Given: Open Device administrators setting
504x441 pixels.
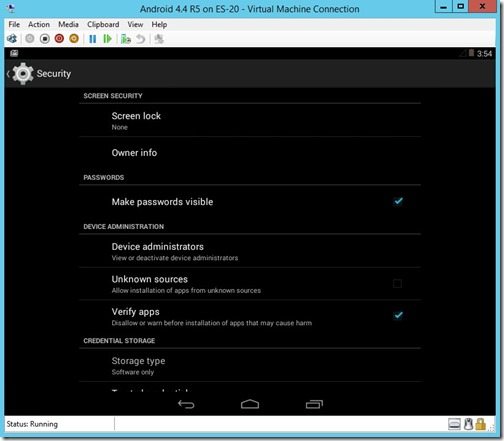Looking at the screenshot, I should pyautogui.click(x=250, y=251).
